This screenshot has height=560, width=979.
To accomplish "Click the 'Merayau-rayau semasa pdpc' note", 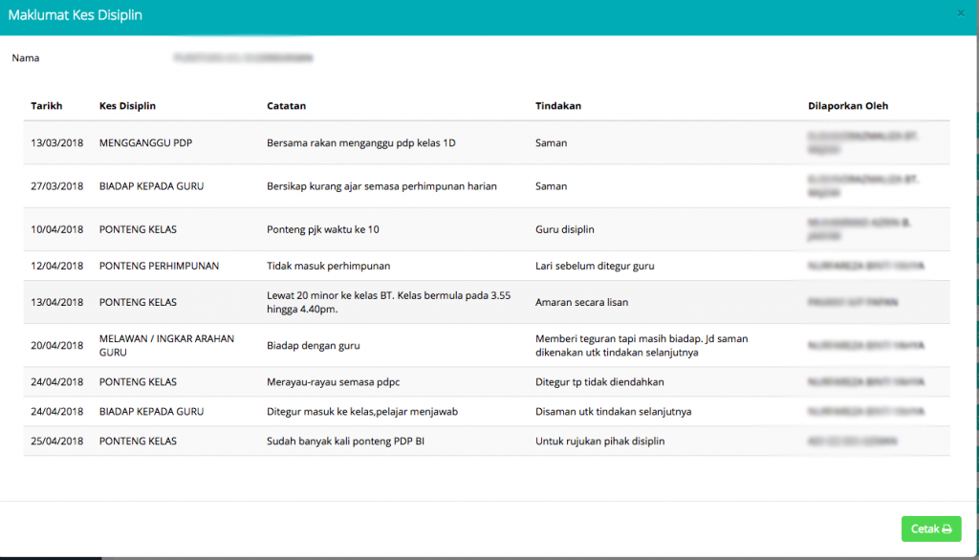I will coord(333,382).
